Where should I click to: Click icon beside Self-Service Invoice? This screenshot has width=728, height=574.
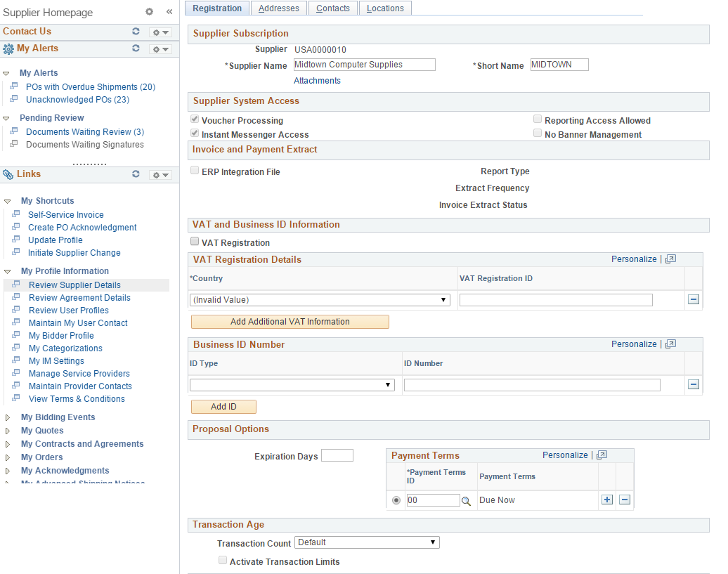(16, 214)
